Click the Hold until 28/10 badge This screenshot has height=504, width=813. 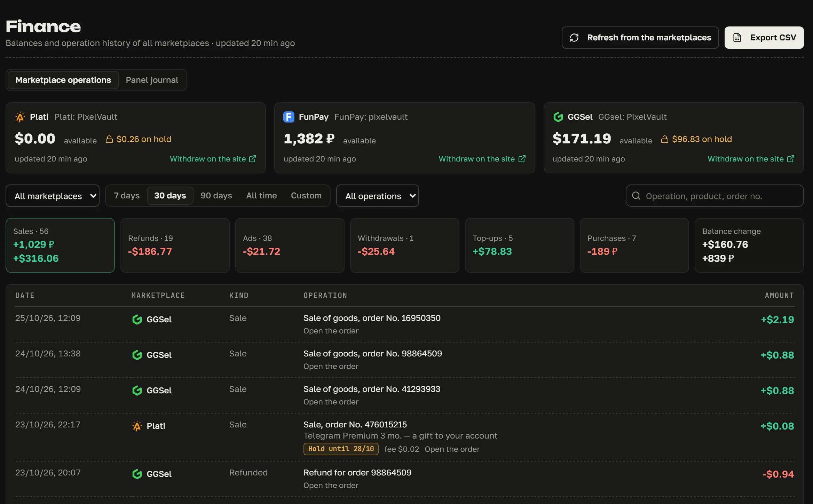(341, 449)
